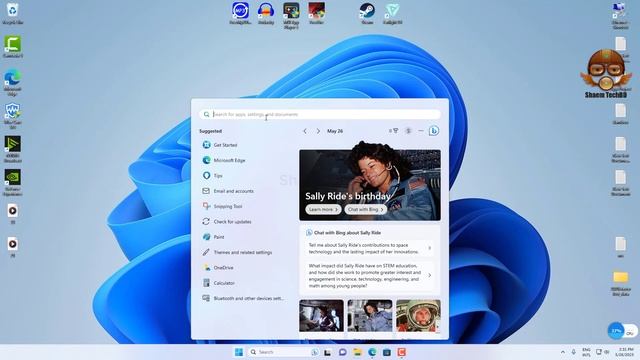Open the space shuttle interior thumbnail
The width and height of the screenshot is (640, 360).
[x=321, y=316]
